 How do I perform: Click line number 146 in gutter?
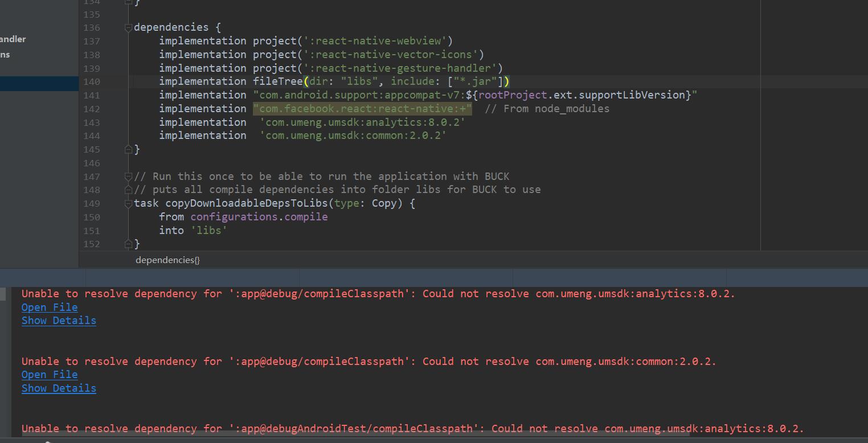pyautogui.click(x=91, y=163)
